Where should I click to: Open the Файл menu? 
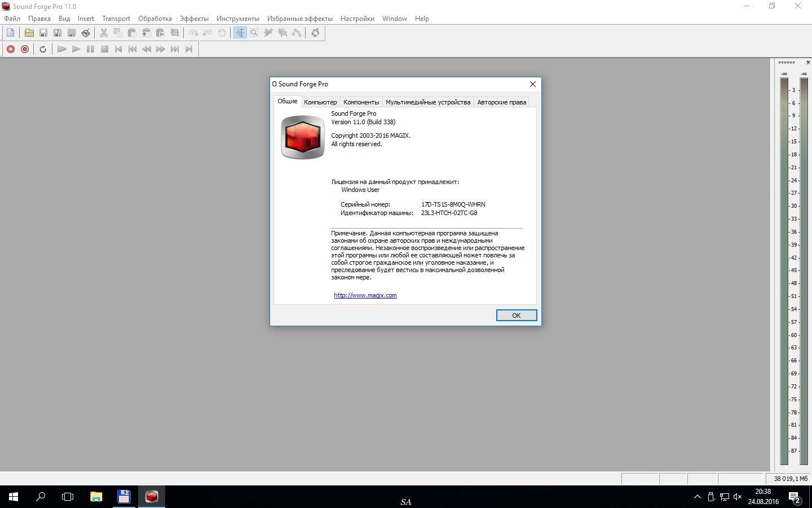coord(12,19)
